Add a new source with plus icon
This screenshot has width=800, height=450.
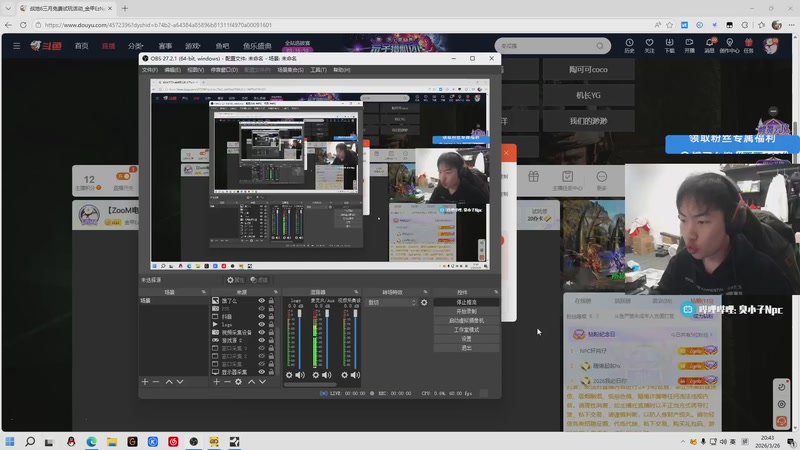click(216, 382)
